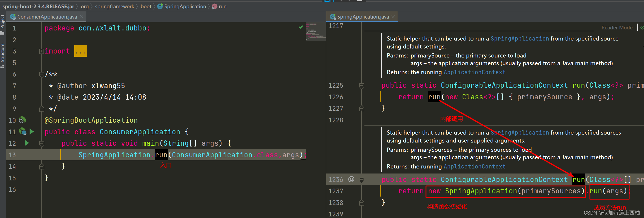Open ApplicationContext link in first Javadoc
This screenshot has width=644, height=218.
(x=475, y=72)
